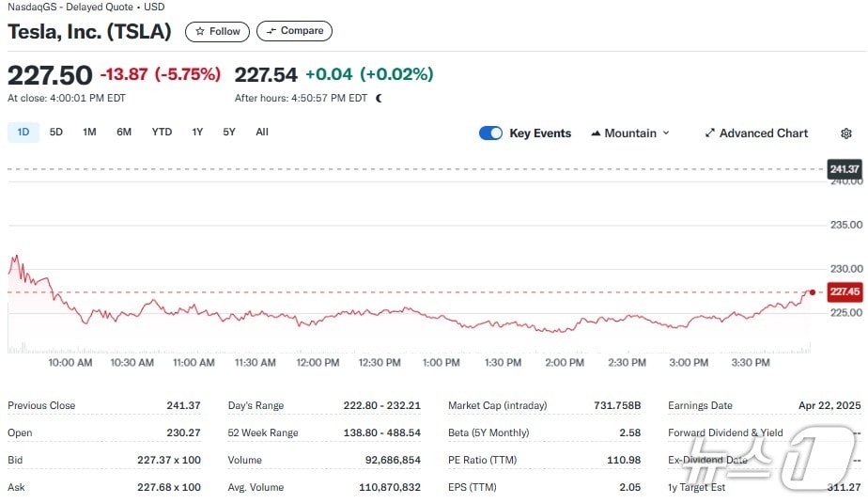
Task: Show All time price history
Action: point(262,133)
